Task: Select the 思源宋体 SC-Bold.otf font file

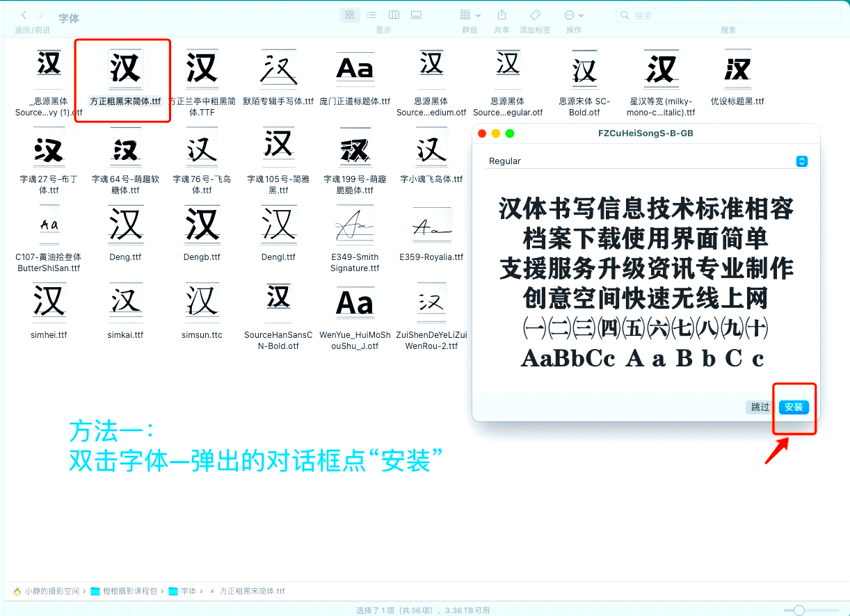Action: click(584, 83)
